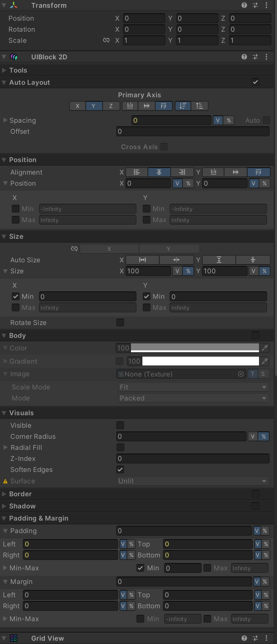Uncheck Soften Edges checkbox
Screen dimensions: 277x644
pyautogui.click(x=120, y=469)
